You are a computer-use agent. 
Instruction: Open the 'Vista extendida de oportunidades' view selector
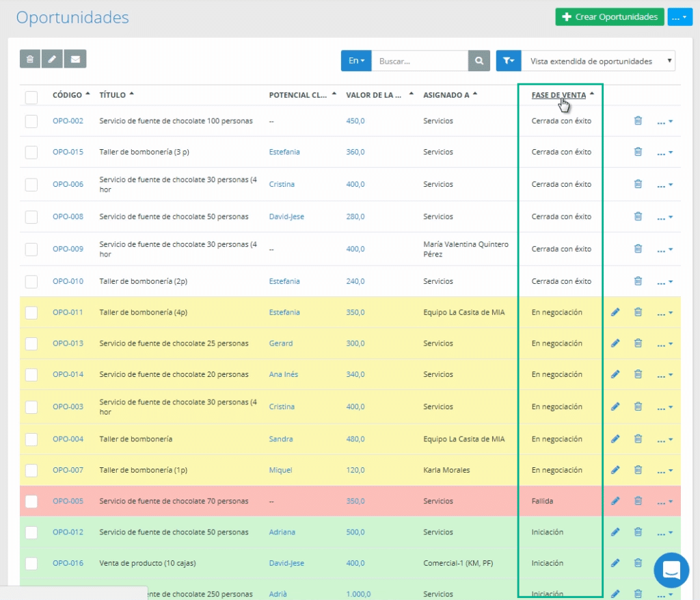click(598, 61)
